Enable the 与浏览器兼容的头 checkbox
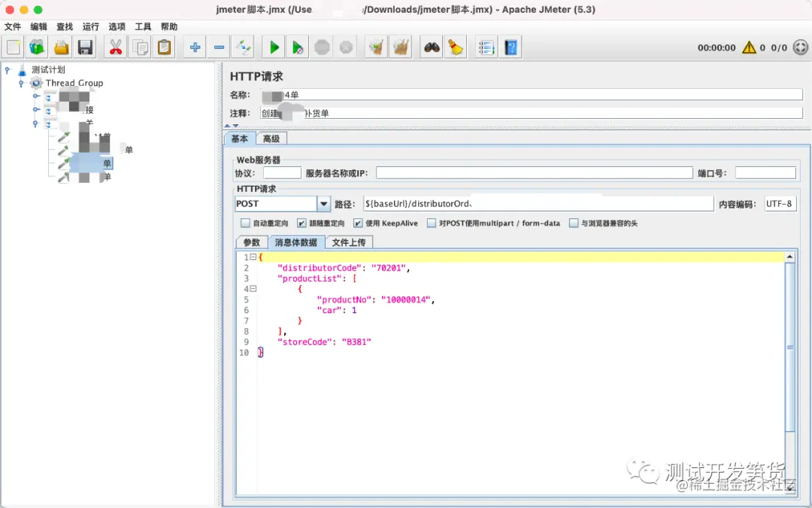 tap(574, 223)
